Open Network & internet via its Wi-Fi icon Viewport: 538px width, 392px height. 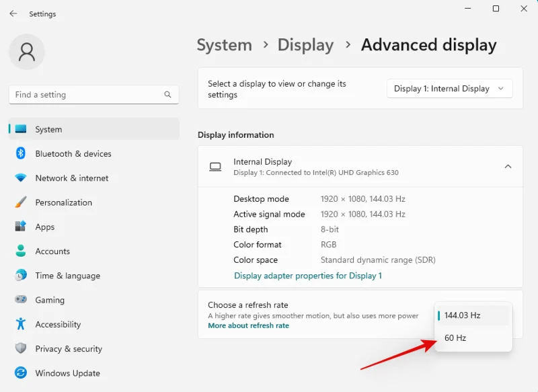tap(21, 178)
